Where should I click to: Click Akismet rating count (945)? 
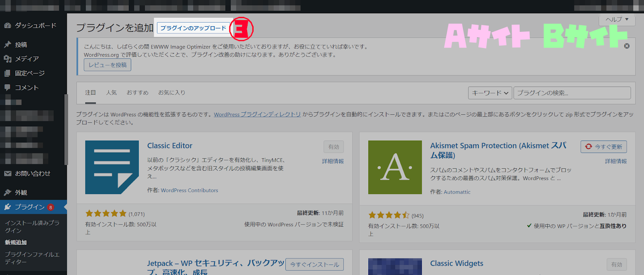417,216
